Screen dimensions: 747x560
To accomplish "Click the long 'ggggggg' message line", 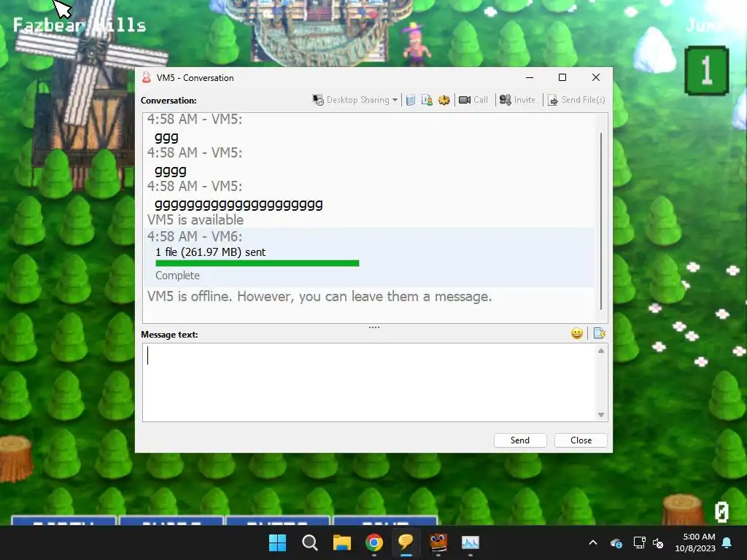I will coord(239,204).
